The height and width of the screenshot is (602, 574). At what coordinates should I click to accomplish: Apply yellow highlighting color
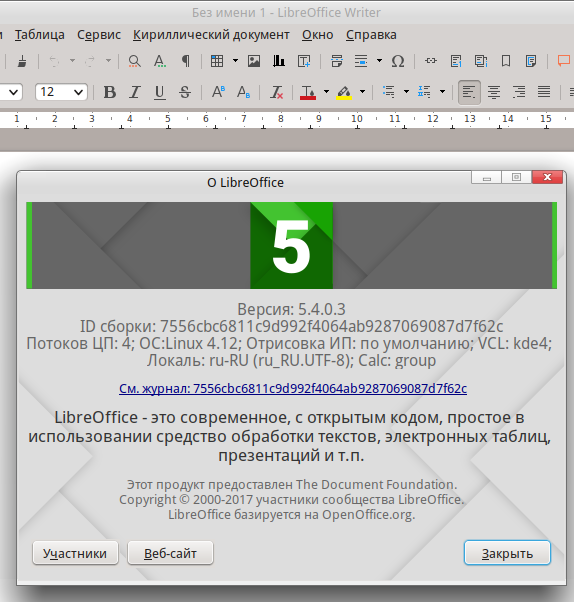[x=344, y=92]
